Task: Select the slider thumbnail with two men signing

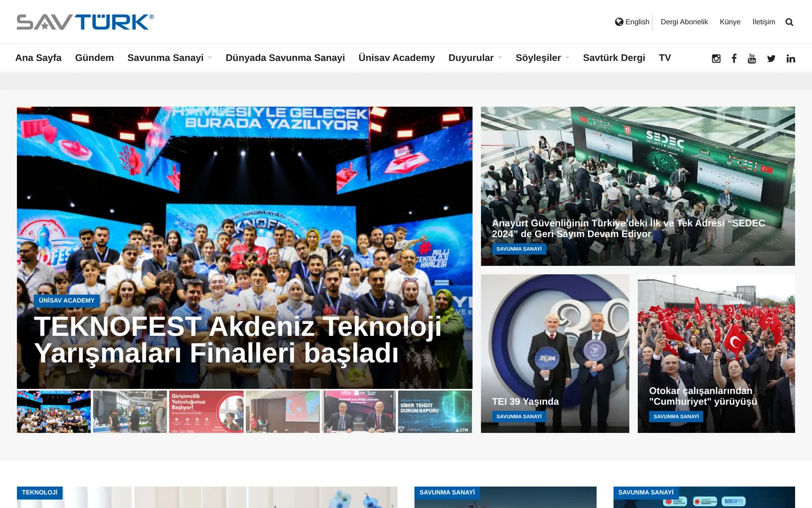Action: [x=359, y=411]
